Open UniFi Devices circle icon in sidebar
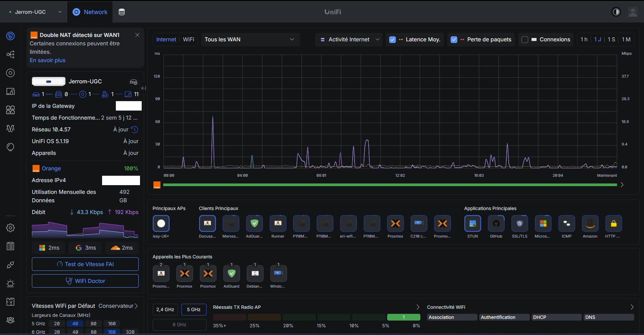 click(x=10, y=73)
